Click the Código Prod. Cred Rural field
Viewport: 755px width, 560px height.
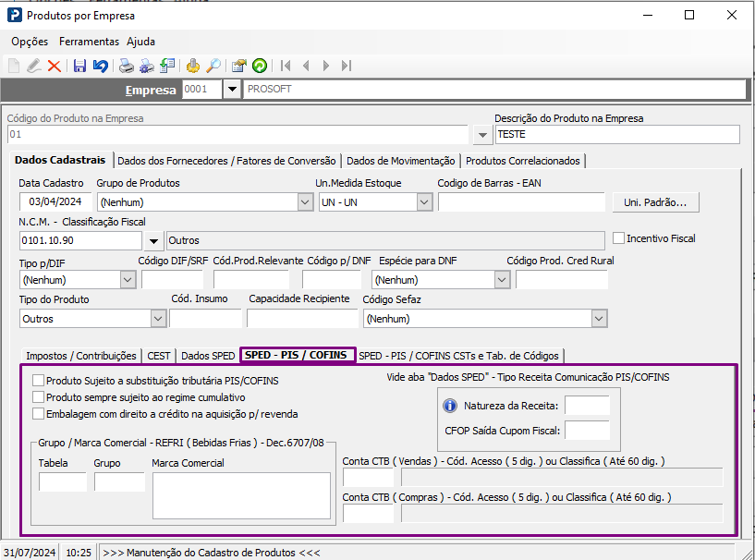pos(562,279)
